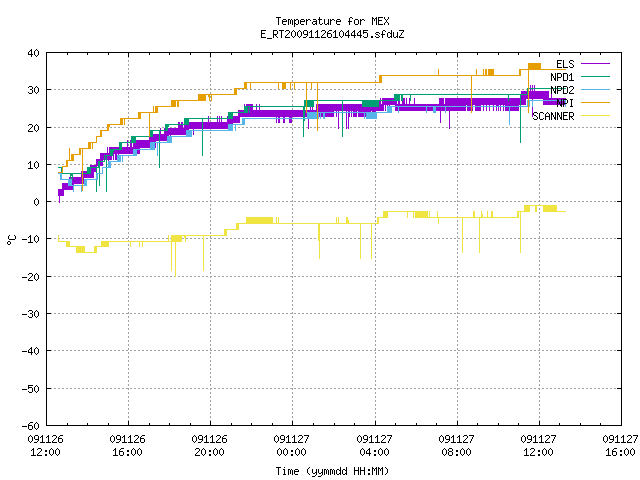Click the °C y-axis unit label
This screenshot has height=480, width=640.
(12, 240)
